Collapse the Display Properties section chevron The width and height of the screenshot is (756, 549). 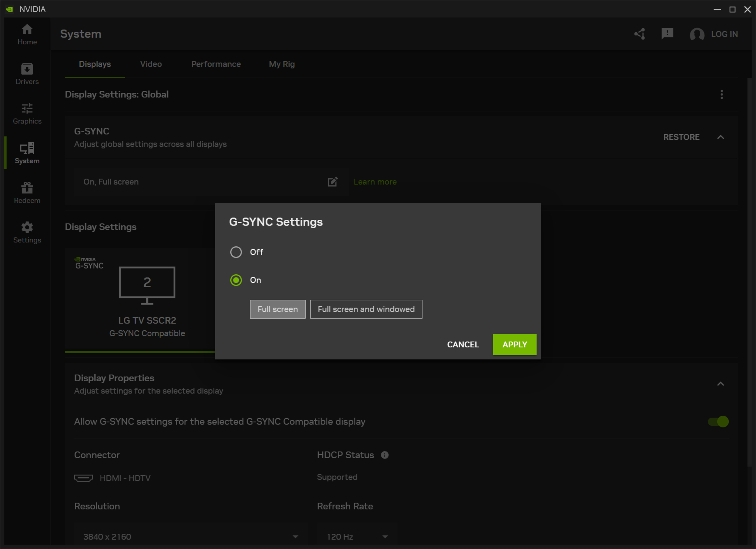(x=720, y=384)
